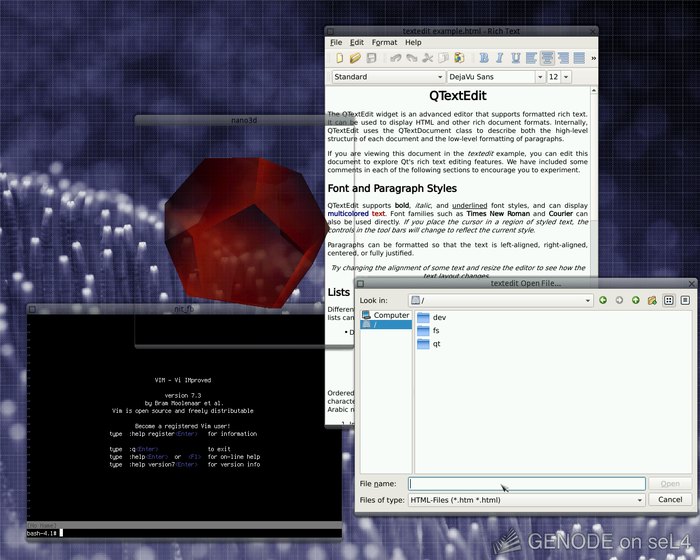This screenshot has width=700, height=560.
Task: Click the Save floppy disk icon
Action: tap(371, 58)
